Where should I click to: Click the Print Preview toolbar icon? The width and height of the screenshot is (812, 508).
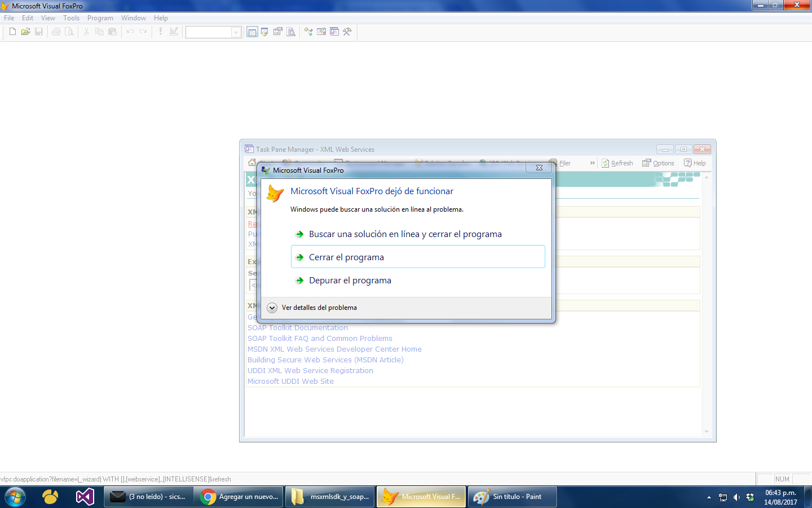click(69, 32)
